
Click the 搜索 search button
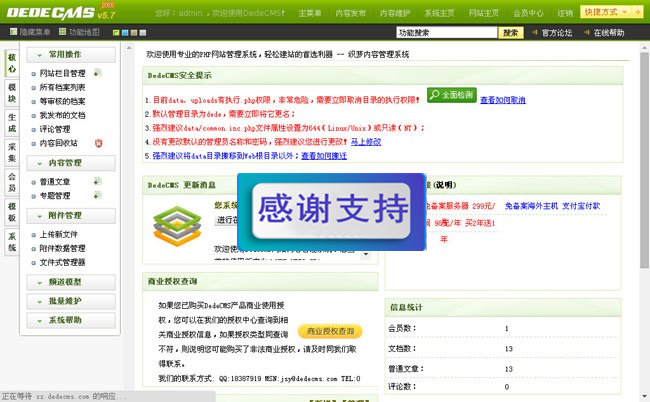tap(511, 32)
